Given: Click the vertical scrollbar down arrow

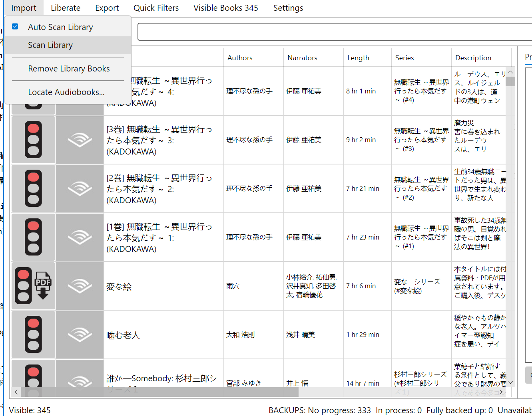Looking at the screenshot, I should [x=510, y=382].
